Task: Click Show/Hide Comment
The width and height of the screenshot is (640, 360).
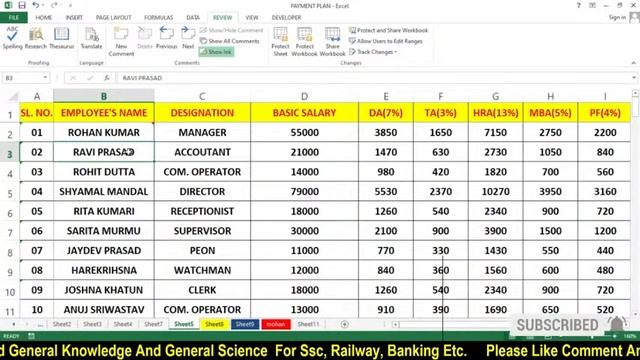Action: (x=231, y=30)
